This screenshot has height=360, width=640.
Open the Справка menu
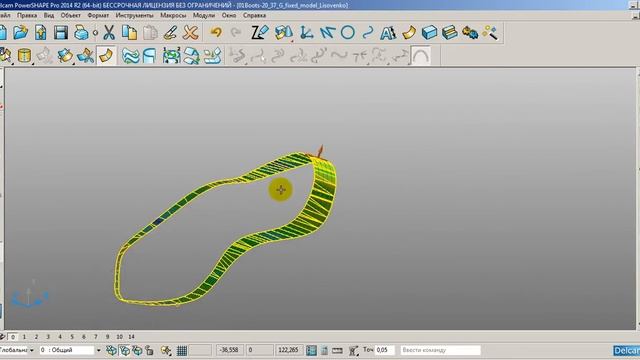click(x=254, y=16)
